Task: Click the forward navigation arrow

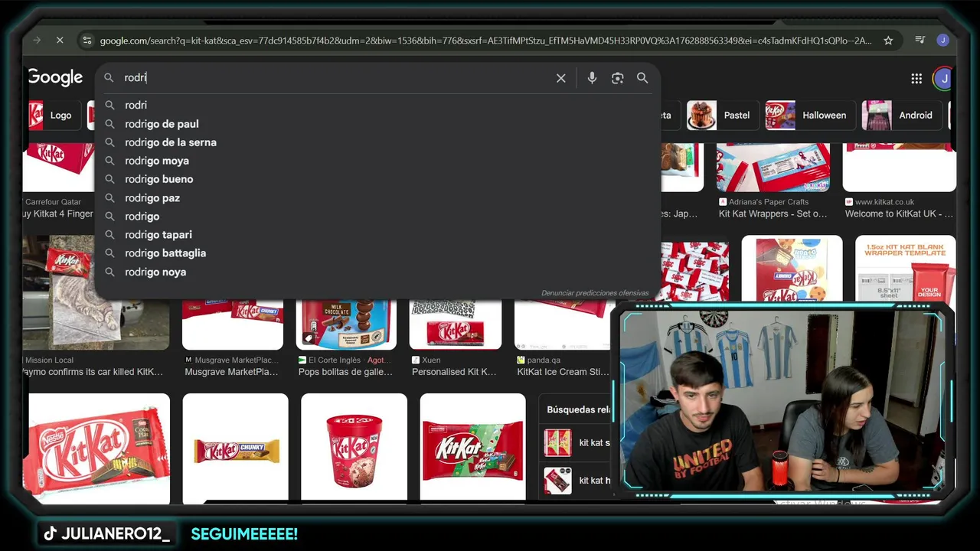Action: point(37,40)
